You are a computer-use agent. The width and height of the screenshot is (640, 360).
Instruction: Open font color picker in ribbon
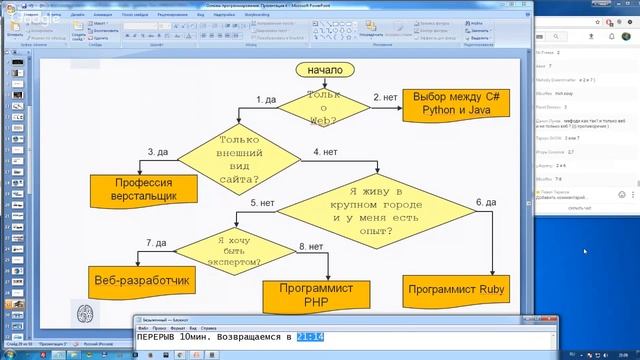pos(189,36)
